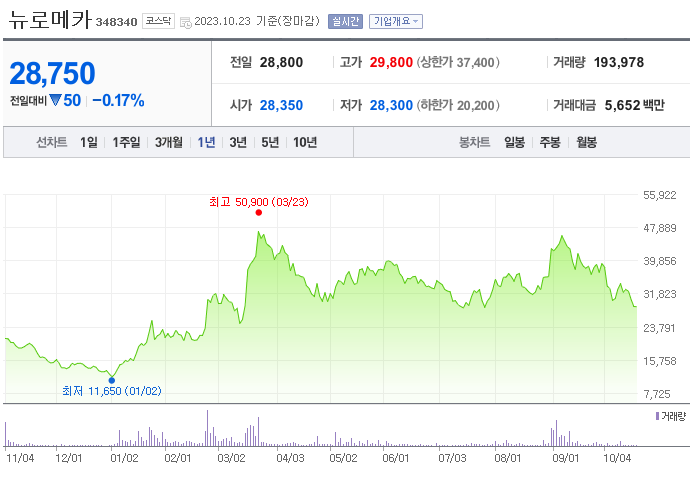
Task: Click the 거래대금 value 5,652 백만
Action: pos(635,105)
